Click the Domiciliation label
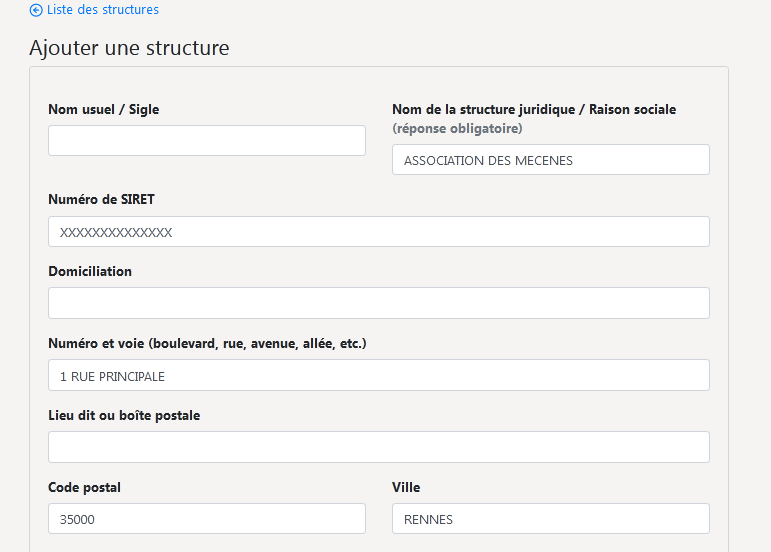771x552 pixels. (x=90, y=271)
